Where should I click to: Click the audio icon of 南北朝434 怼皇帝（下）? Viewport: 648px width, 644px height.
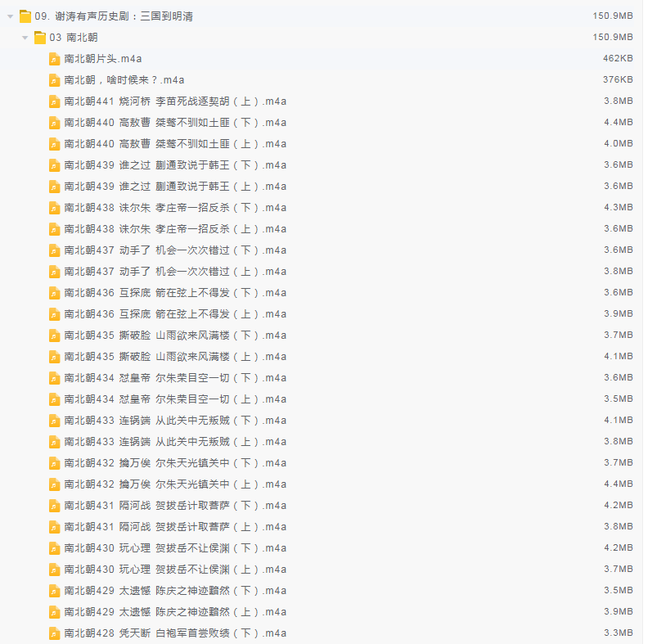pos(54,377)
